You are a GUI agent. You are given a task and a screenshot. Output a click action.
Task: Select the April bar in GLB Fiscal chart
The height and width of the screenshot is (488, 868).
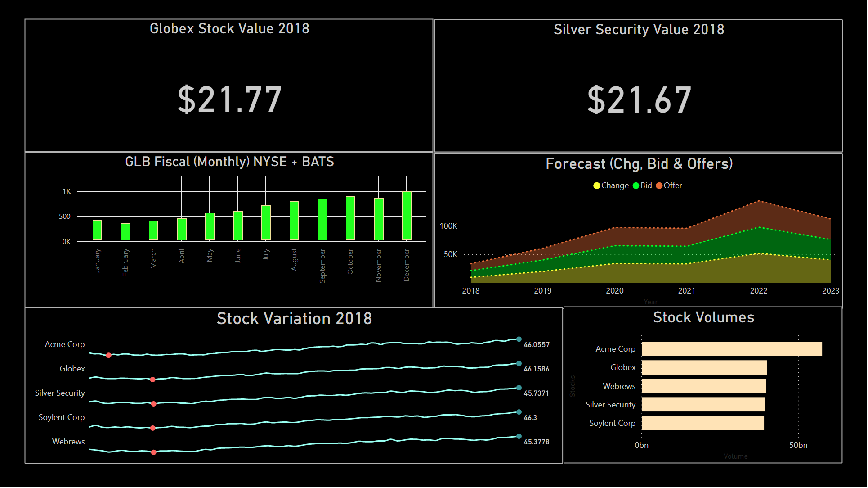182,229
